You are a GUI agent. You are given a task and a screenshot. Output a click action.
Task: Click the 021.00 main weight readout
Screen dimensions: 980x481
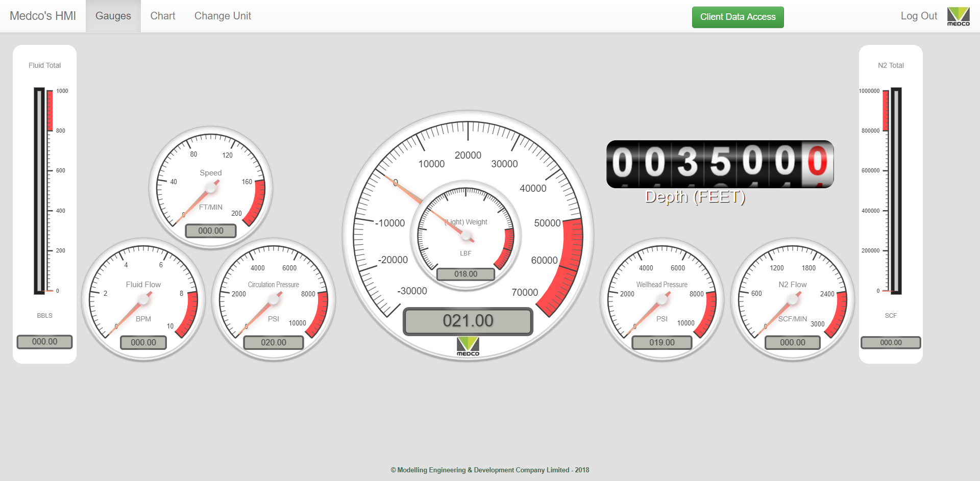point(468,321)
